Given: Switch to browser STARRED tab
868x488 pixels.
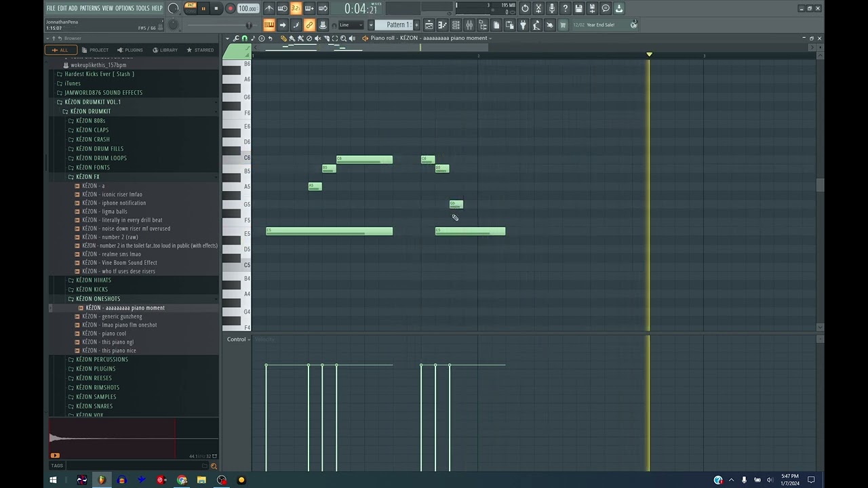Looking at the screenshot, I should (201, 49).
